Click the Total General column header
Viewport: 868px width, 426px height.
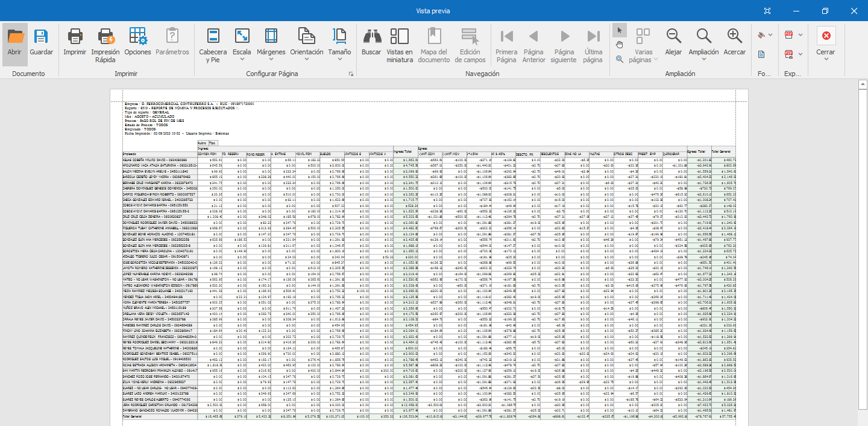[x=723, y=151]
